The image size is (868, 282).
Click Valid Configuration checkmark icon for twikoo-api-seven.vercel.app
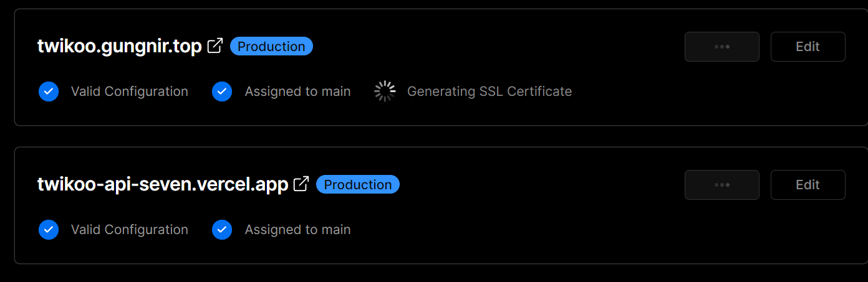coord(49,230)
